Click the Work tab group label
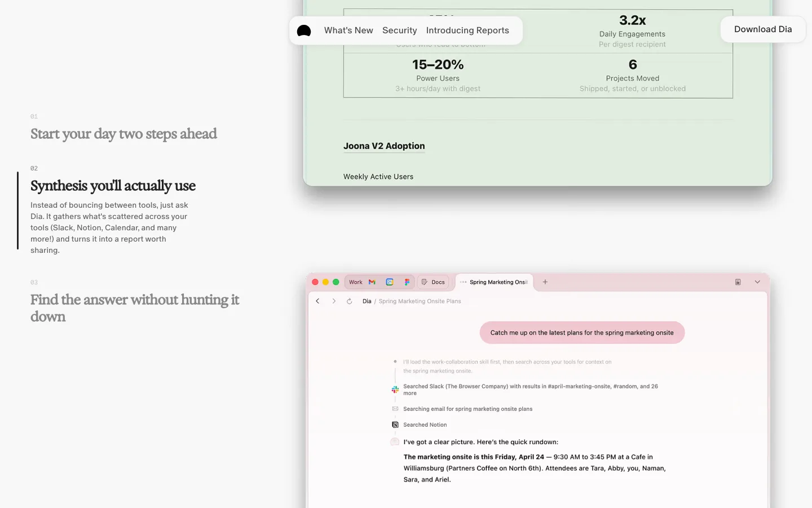This screenshot has width=812, height=508. coord(355,282)
